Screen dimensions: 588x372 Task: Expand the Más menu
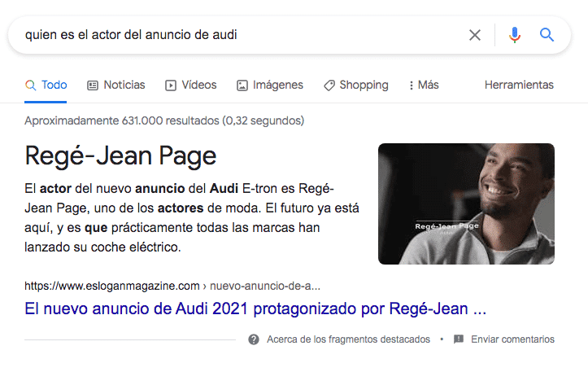425,85
